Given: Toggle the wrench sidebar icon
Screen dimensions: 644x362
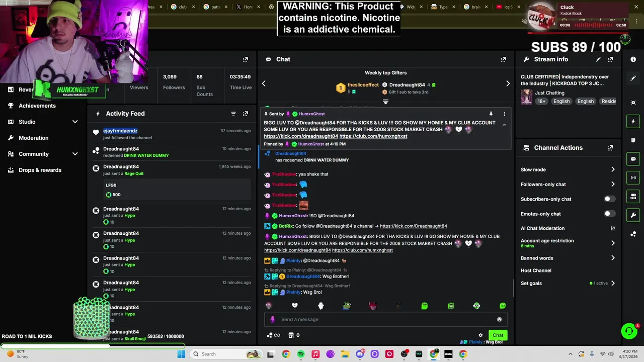Looking at the screenshot, I should [x=633, y=215].
